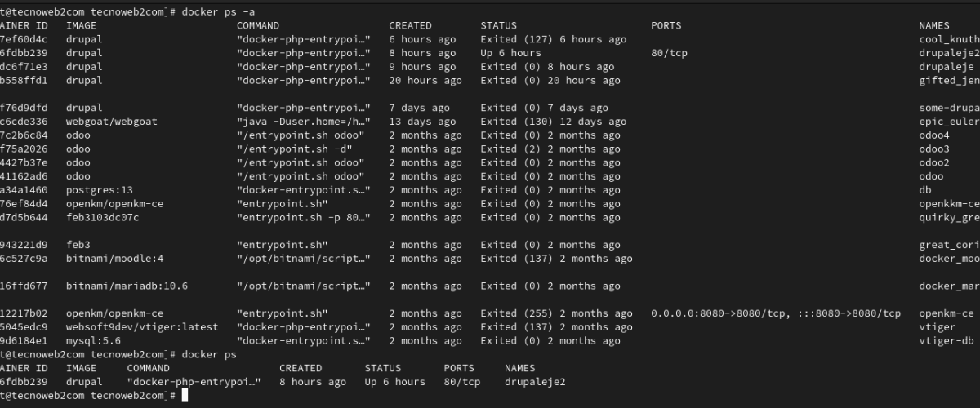Click status 'Exited (2) 2 months ago'

(550, 149)
